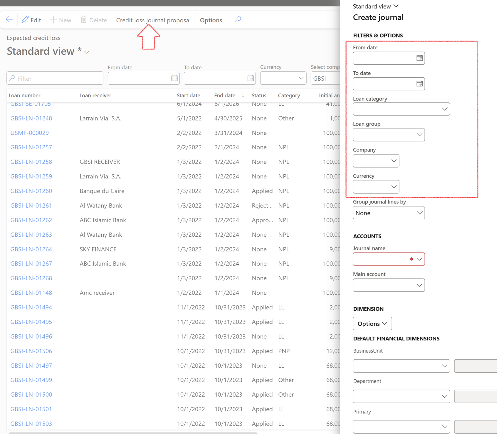Click End date sort arrow icon

click(243, 95)
